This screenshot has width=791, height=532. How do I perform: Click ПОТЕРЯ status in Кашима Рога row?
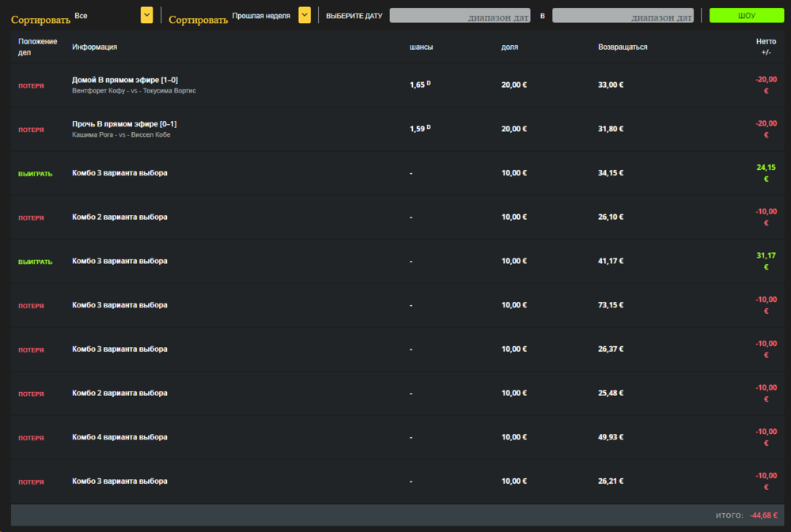pyautogui.click(x=32, y=130)
